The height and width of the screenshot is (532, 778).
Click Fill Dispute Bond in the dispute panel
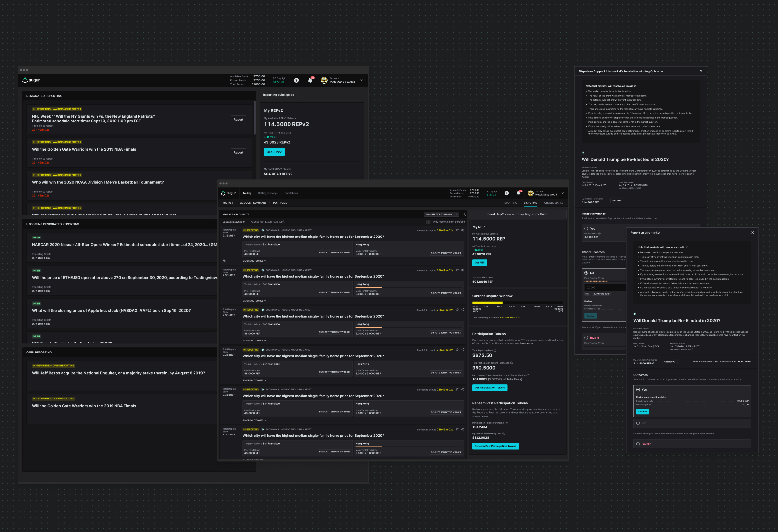coord(601,294)
